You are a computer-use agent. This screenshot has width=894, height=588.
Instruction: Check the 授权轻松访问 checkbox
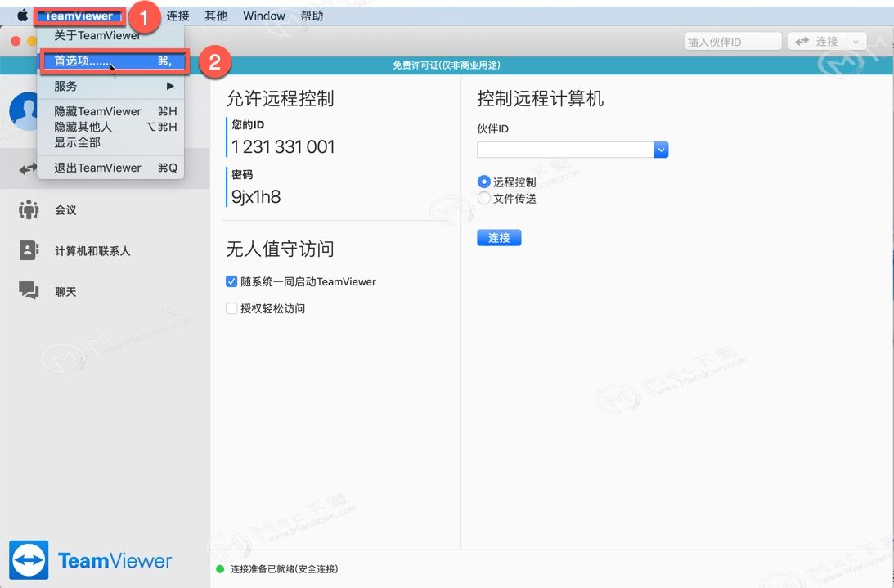click(x=231, y=308)
